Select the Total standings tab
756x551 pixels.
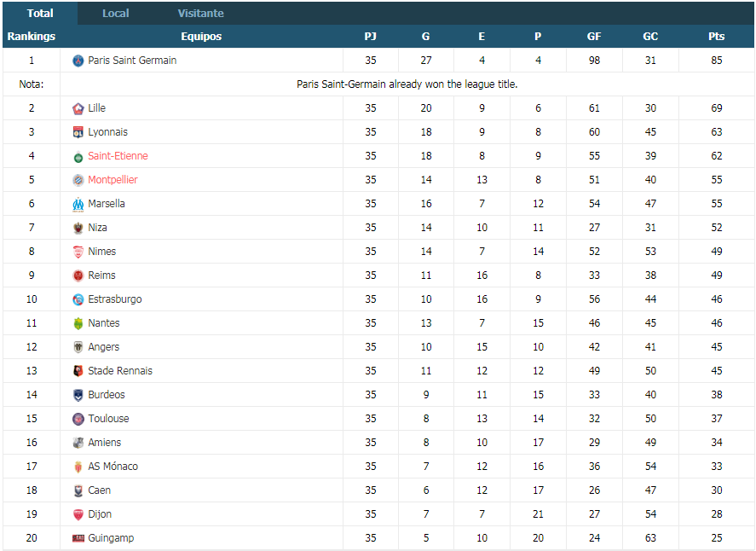click(x=40, y=13)
